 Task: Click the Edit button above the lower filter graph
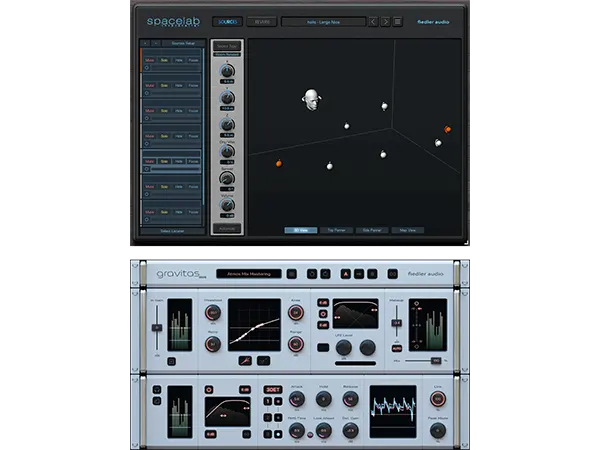coord(245,390)
